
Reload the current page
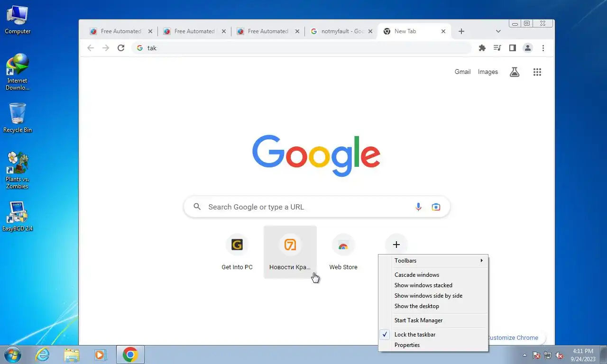121,48
